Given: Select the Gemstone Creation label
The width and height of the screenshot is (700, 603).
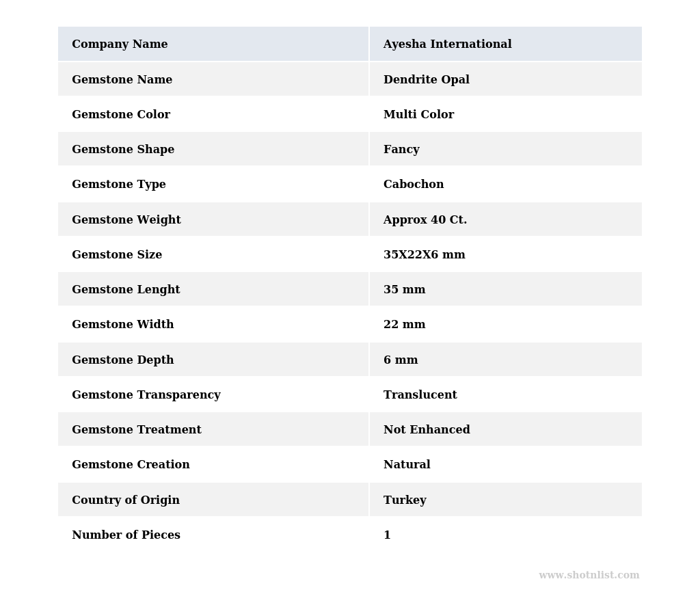Looking at the screenshot, I should click(131, 465).
